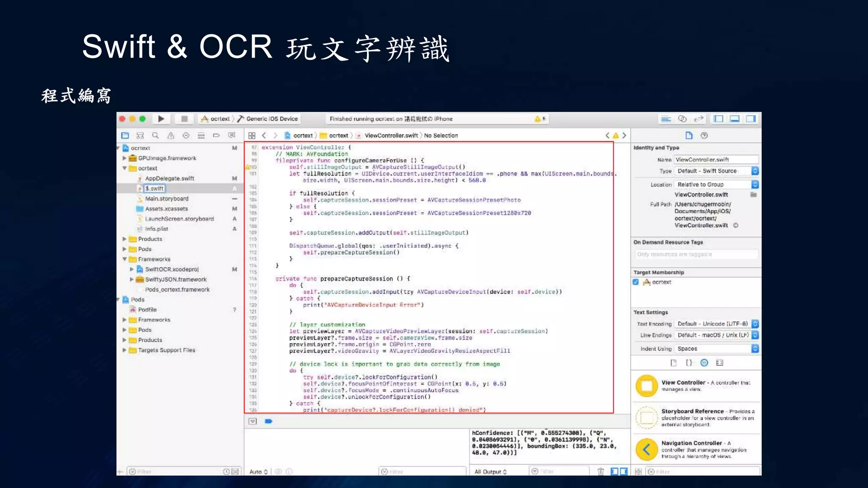Open the Test navigator diamond icon

tap(186, 136)
